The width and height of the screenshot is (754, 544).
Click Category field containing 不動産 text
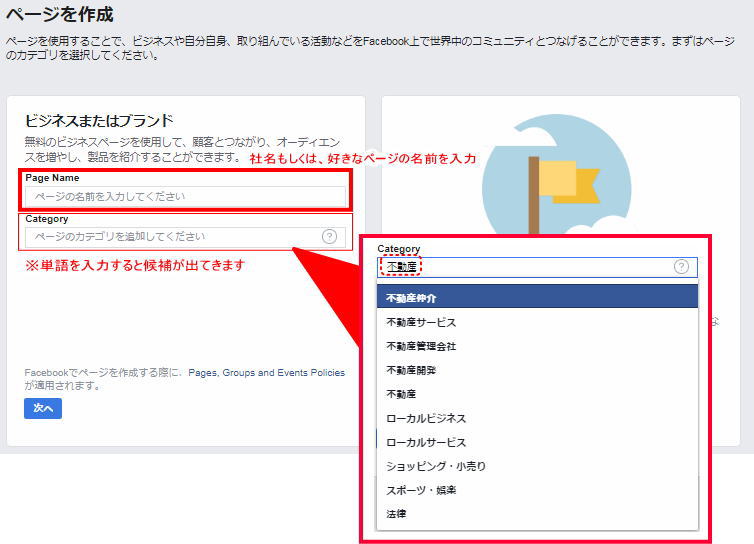pyautogui.click(x=537, y=267)
